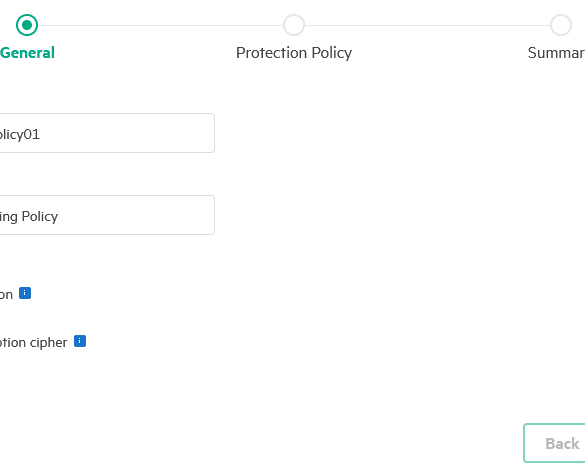Switch to the Protection Policy step label

pos(294,53)
